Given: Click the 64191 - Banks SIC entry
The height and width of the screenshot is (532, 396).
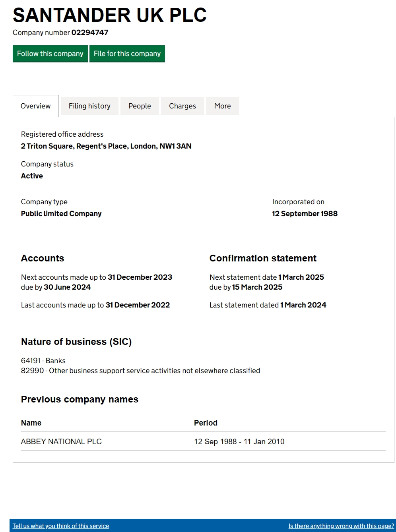Looking at the screenshot, I should point(43,361).
